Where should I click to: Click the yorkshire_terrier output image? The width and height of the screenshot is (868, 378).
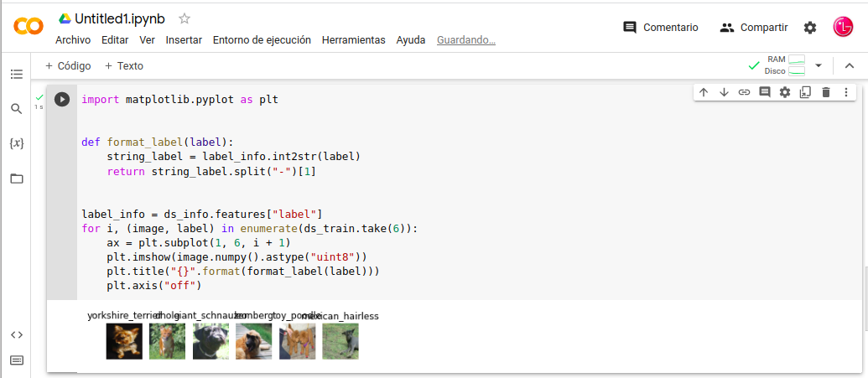(x=124, y=341)
